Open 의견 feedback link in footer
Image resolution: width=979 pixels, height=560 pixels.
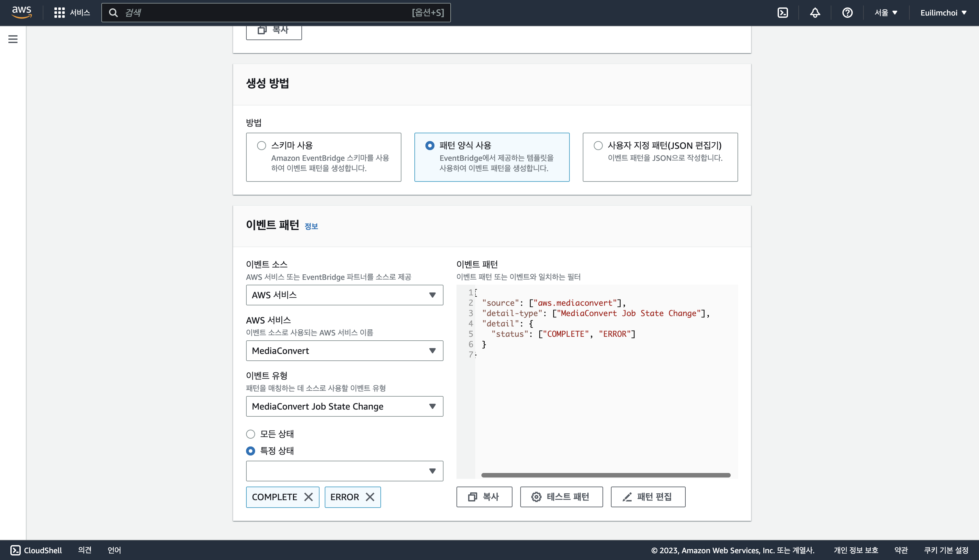tap(85, 550)
